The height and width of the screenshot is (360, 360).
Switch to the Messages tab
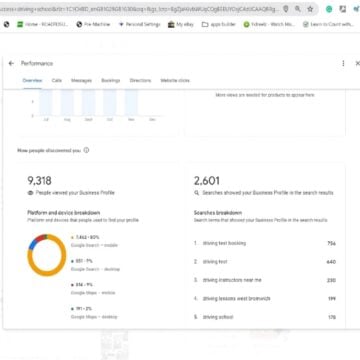81,81
